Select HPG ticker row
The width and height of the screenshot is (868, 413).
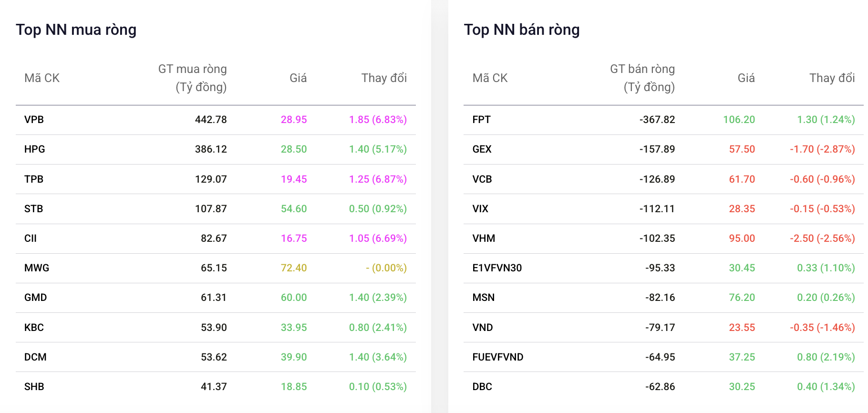(216, 149)
